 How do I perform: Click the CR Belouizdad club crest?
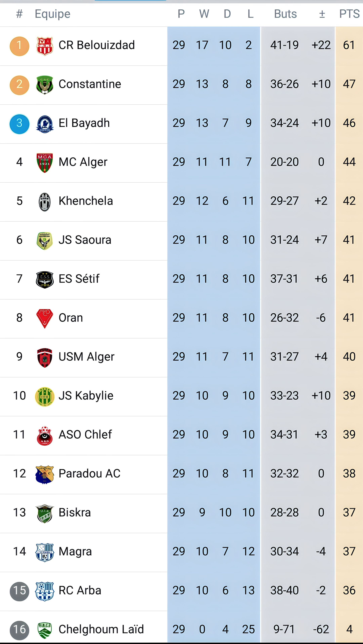[45, 46]
